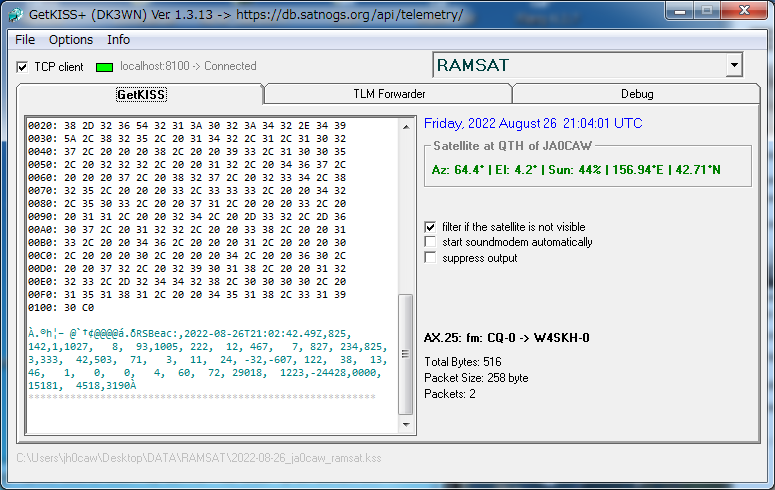Enable suppress output checkbox
The height and width of the screenshot is (490, 775).
click(x=431, y=258)
